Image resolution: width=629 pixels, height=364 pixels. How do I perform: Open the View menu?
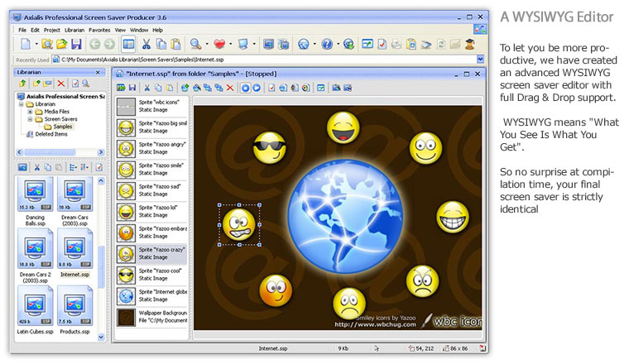pos(120,30)
